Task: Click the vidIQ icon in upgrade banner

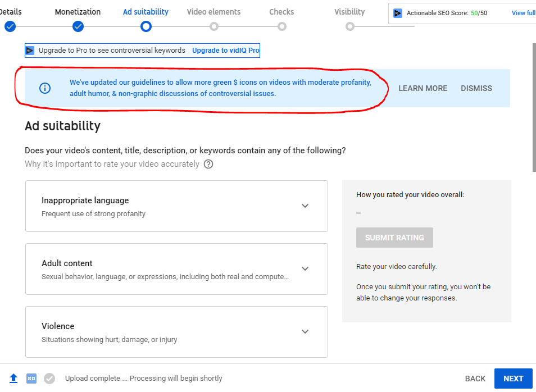Action: point(30,51)
